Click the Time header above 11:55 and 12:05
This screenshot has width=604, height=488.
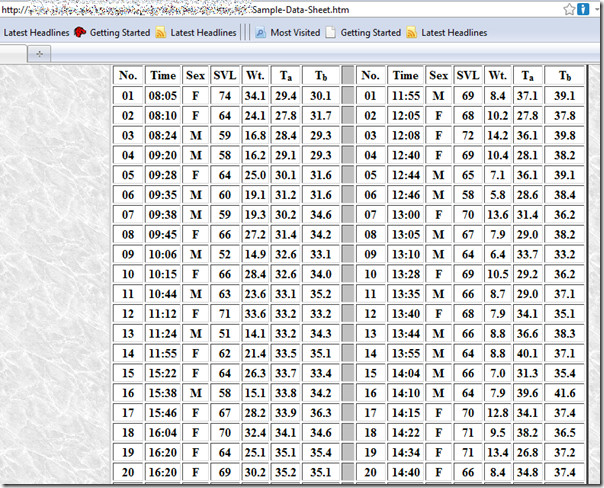pos(406,75)
